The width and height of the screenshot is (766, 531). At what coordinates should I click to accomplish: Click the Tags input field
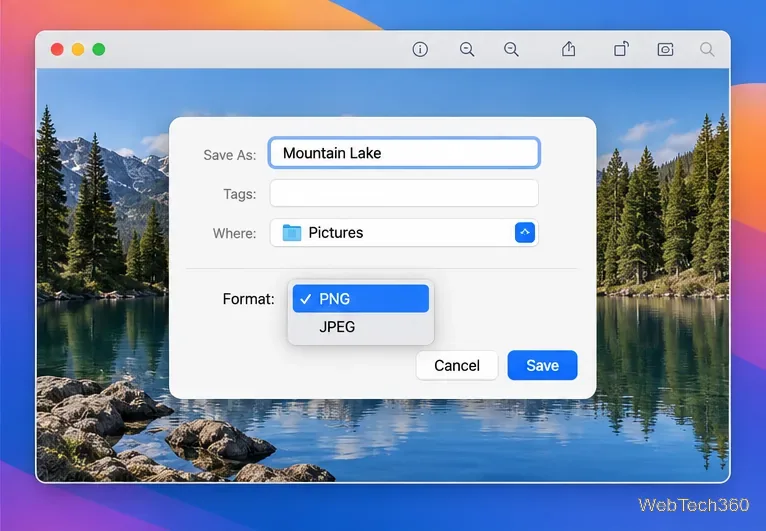point(404,193)
